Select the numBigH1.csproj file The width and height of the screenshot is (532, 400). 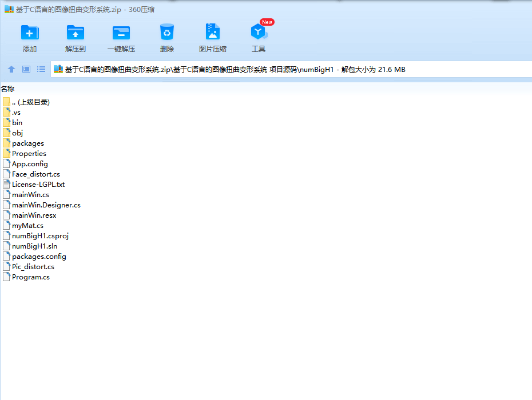pyautogui.click(x=35, y=236)
